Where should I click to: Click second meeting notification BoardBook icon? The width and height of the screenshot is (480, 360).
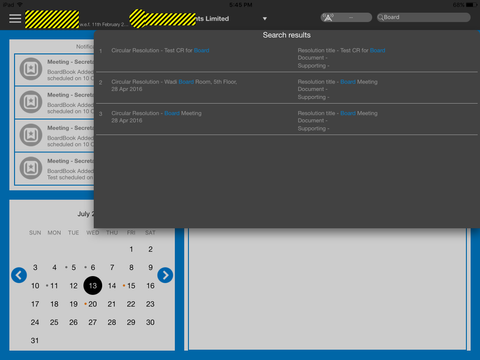click(31, 102)
